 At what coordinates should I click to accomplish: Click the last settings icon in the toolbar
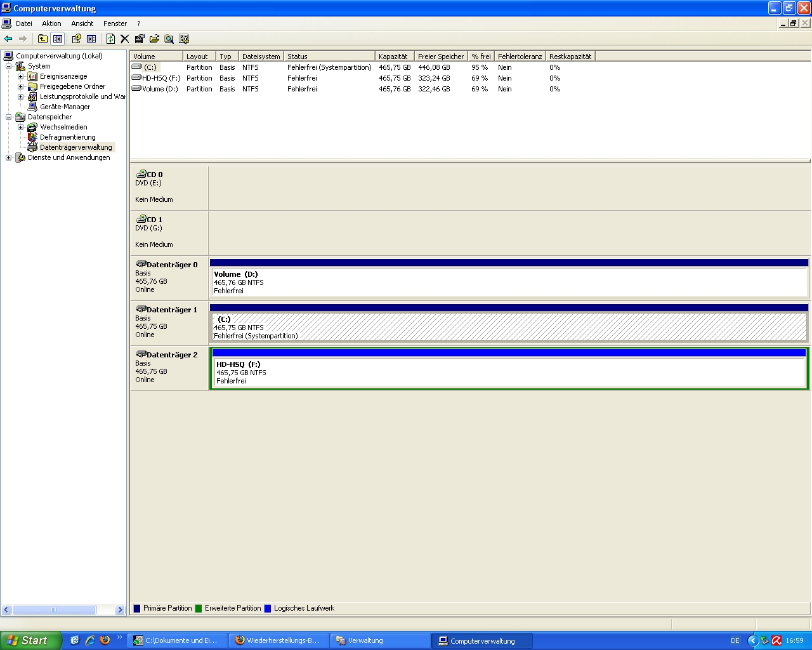click(184, 39)
